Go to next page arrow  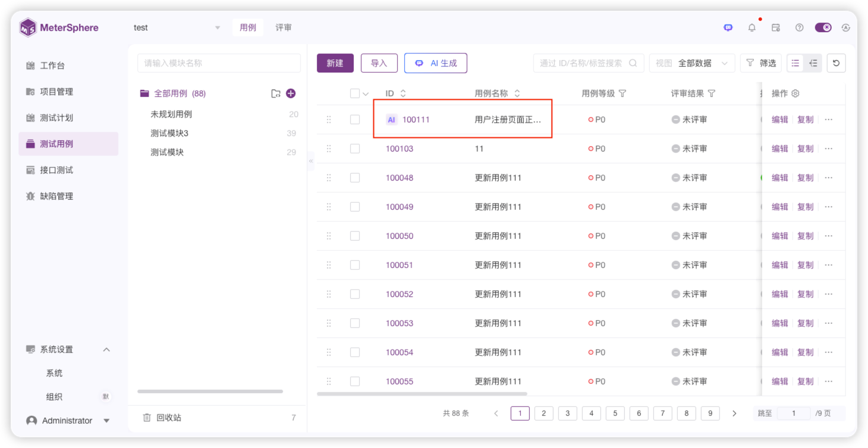tap(734, 414)
